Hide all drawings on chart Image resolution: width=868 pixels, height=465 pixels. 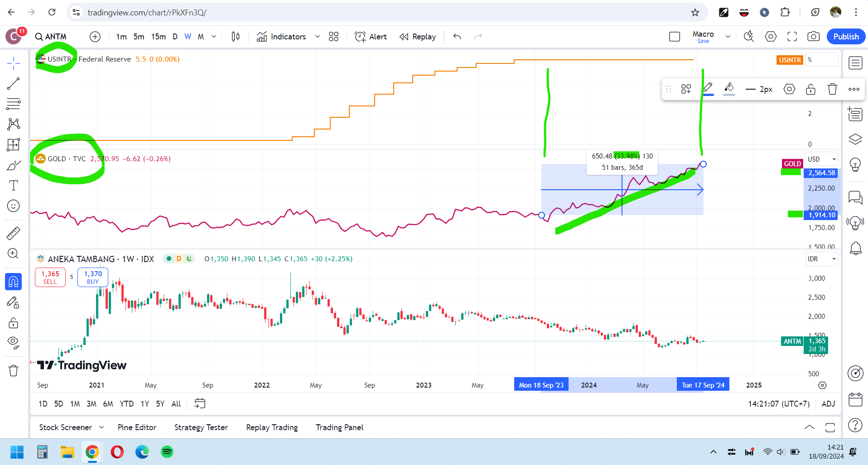coord(14,343)
